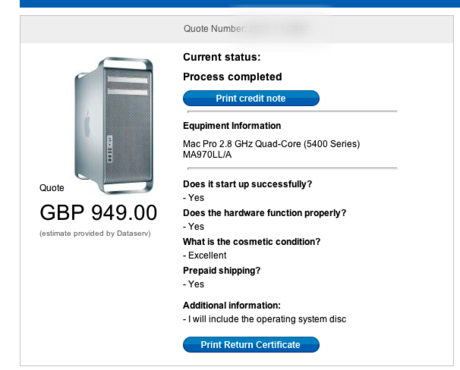Click the startup successfully question
Viewport: 460px width, 370px height.
click(x=247, y=184)
